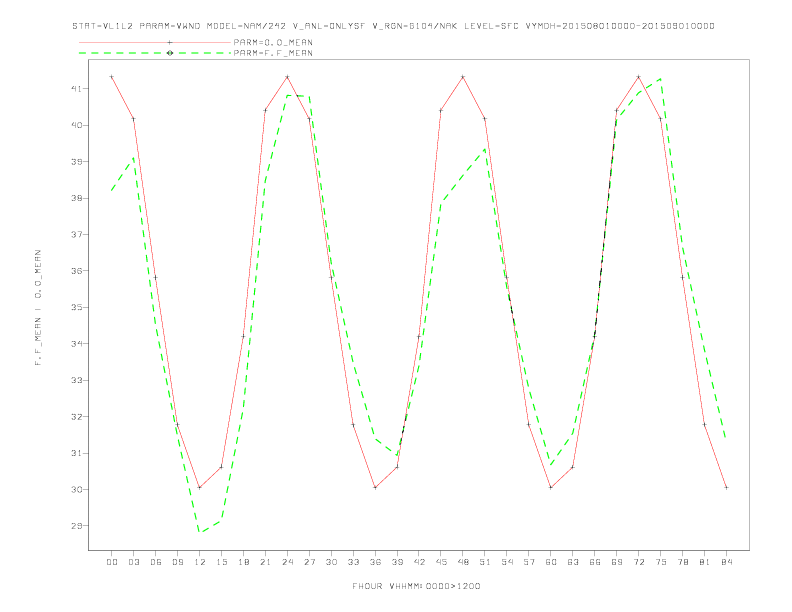Click the 39 y-axis tick label
Image resolution: width=792 pixels, height=612 pixels.
76,162
